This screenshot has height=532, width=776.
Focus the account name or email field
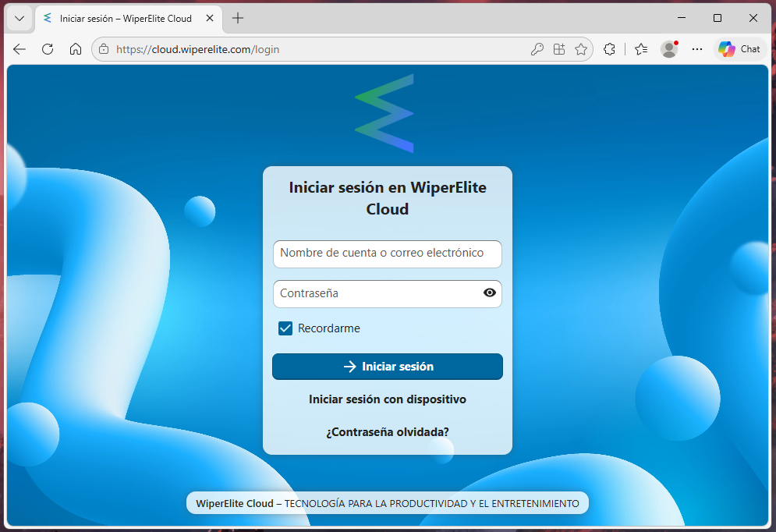click(388, 254)
